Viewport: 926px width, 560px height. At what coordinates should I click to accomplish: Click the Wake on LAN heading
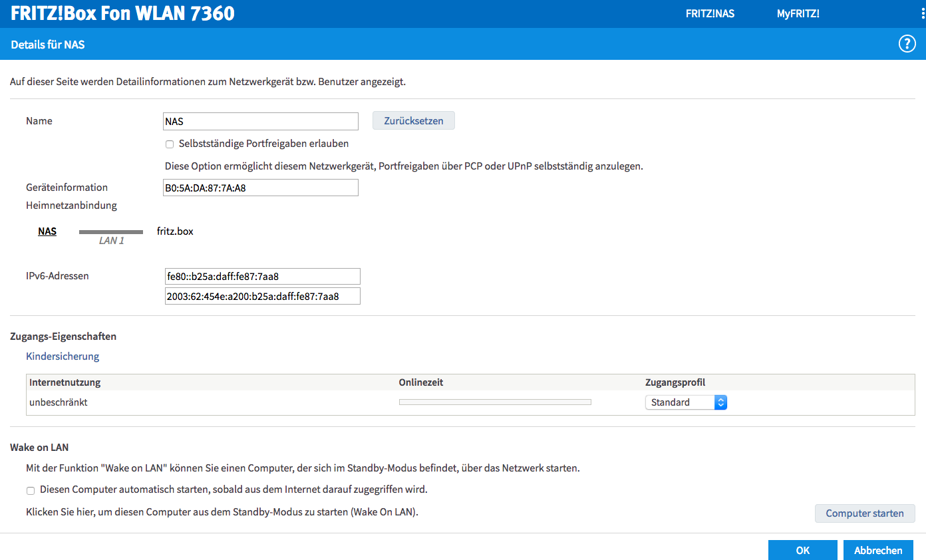(39, 448)
